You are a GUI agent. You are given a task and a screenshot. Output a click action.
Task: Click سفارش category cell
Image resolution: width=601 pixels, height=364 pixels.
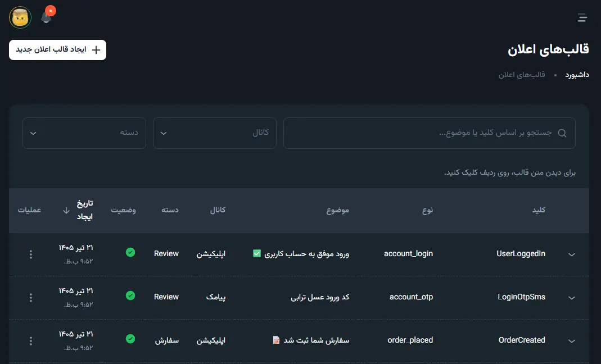point(167,340)
